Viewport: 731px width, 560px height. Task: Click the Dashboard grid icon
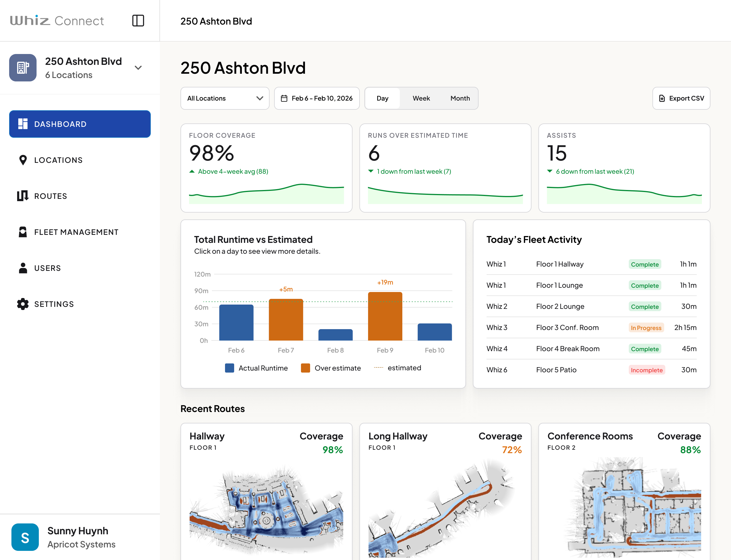(23, 124)
